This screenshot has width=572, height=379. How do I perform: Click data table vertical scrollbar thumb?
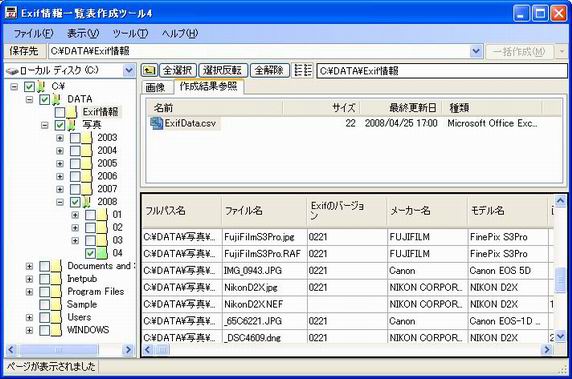(560, 280)
